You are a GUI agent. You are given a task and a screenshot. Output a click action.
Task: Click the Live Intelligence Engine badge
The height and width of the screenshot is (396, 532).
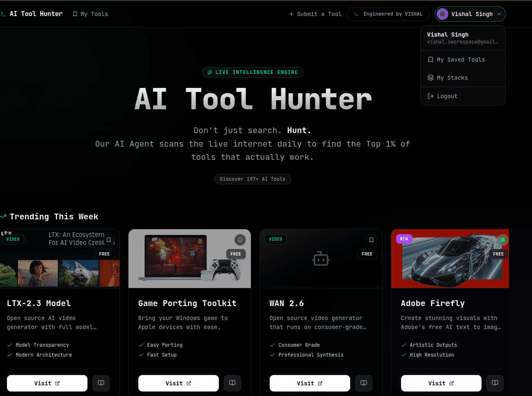tap(252, 72)
